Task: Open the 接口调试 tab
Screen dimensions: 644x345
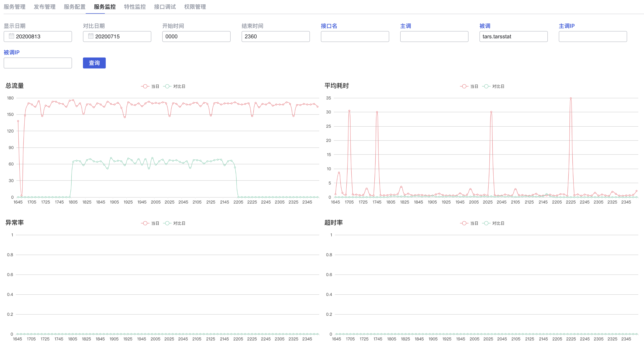Action: point(165,7)
